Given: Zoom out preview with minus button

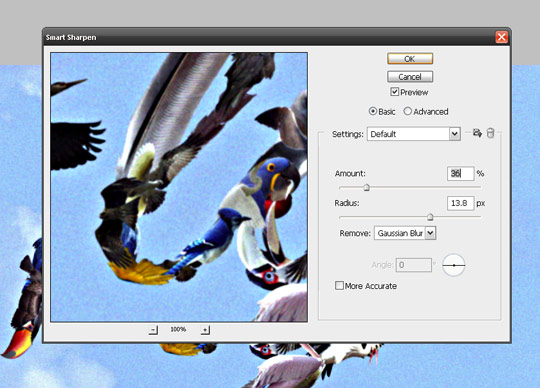Looking at the screenshot, I should tap(153, 330).
